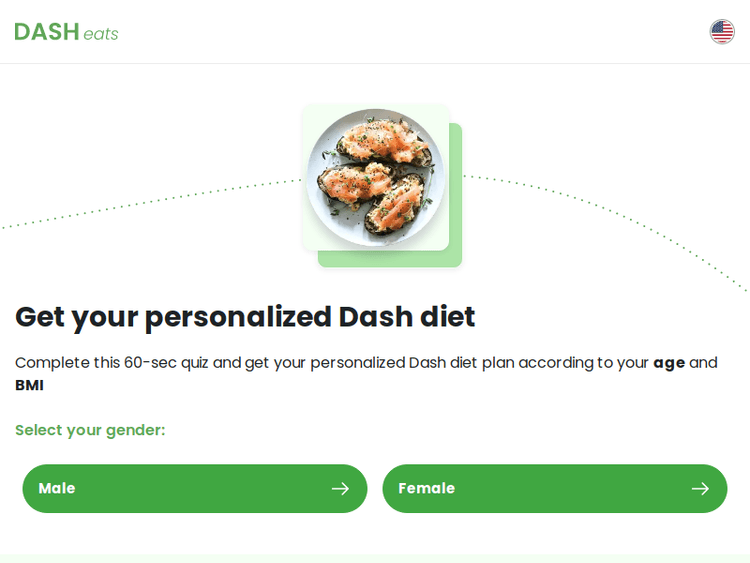Click the "Get your personalized Dash diet" heading
The height and width of the screenshot is (563, 750).
point(245,317)
